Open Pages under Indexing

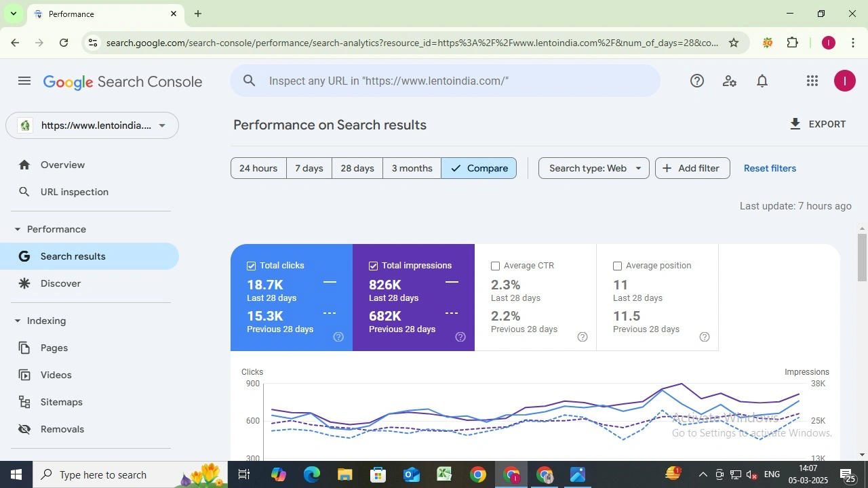click(x=90, y=348)
